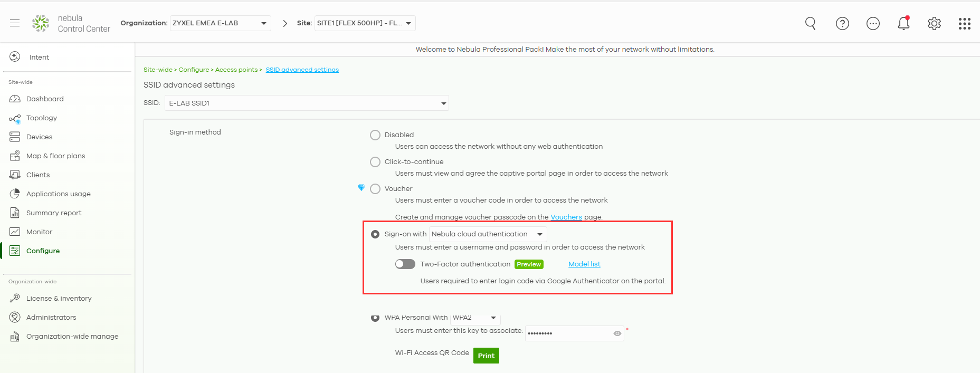
Task: Open the Vouchers page link
Action: [x=566, y=217]
